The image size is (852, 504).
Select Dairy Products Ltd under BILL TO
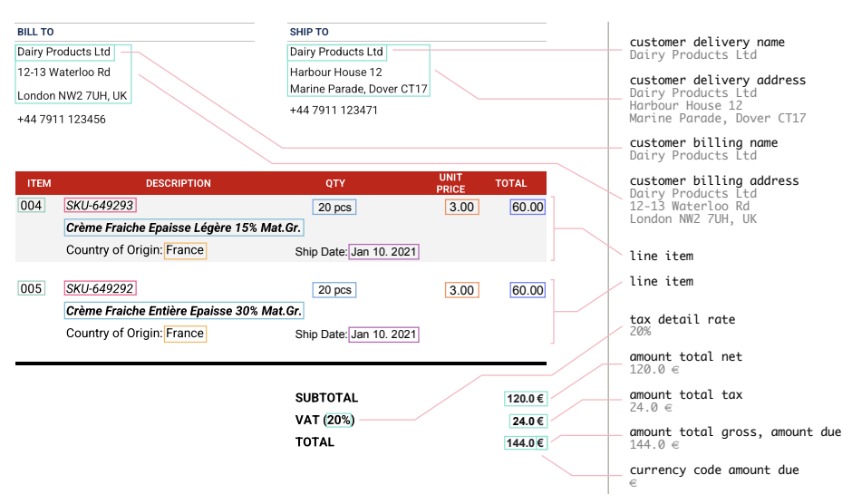point(64,52)
